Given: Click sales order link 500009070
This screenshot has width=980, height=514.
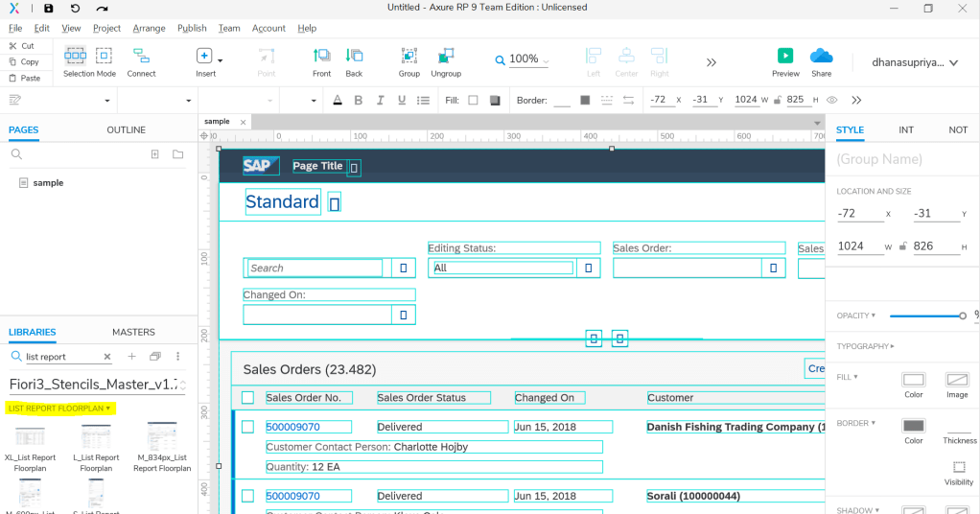Looking at the screenshot, I should pos(293,427).
